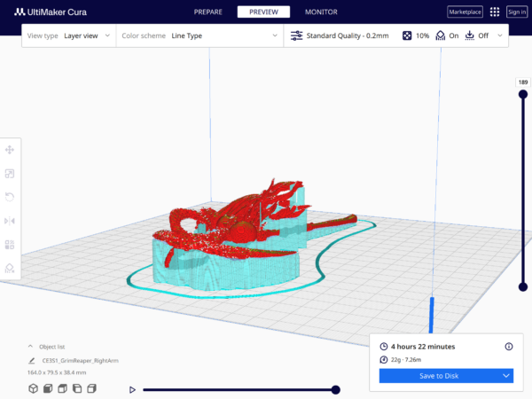
Task: Open Per Model Settings tool
Action: pyautogui.click(x=10, y=244)
